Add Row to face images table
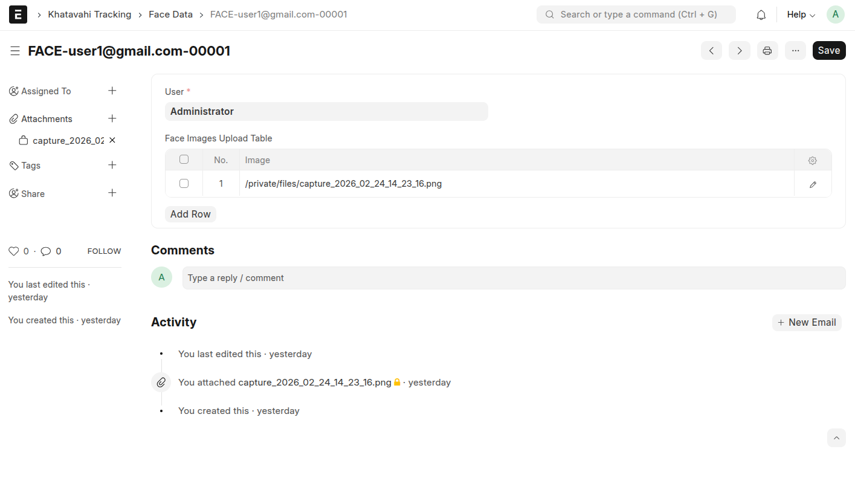The width and height of the screenshot is (855, 504). coord(190,214)
